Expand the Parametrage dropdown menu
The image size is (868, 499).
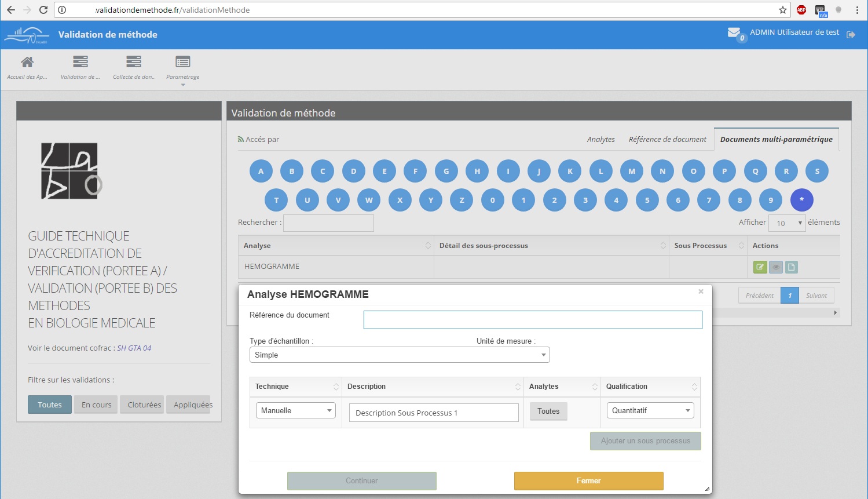(183, 68)
